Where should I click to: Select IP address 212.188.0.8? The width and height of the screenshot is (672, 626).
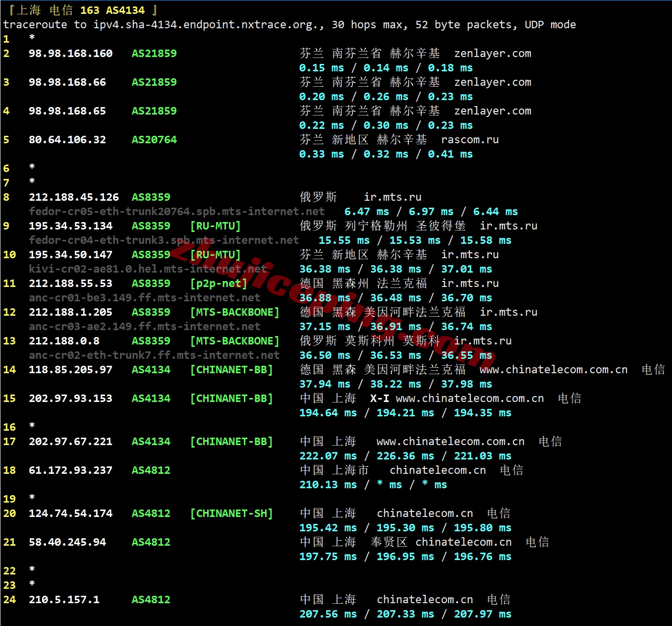pyautogui.click(x=64, y=341)
